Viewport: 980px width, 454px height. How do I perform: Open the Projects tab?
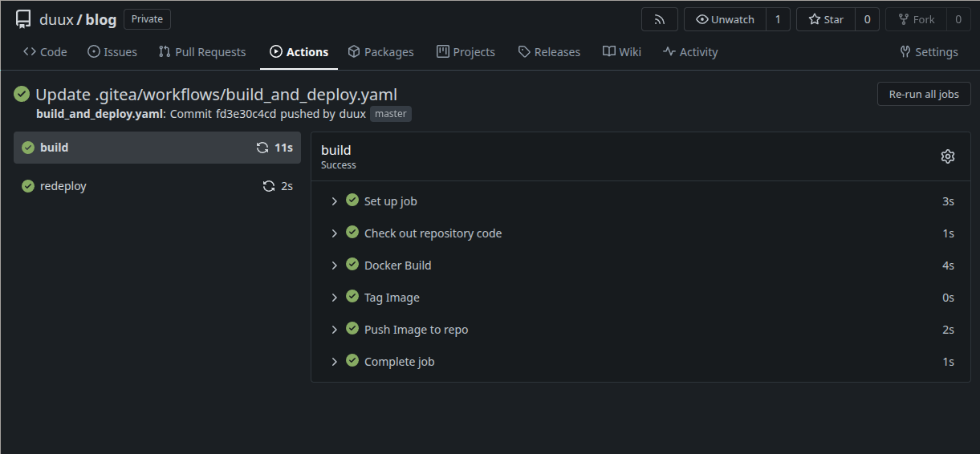coord(466,52)
